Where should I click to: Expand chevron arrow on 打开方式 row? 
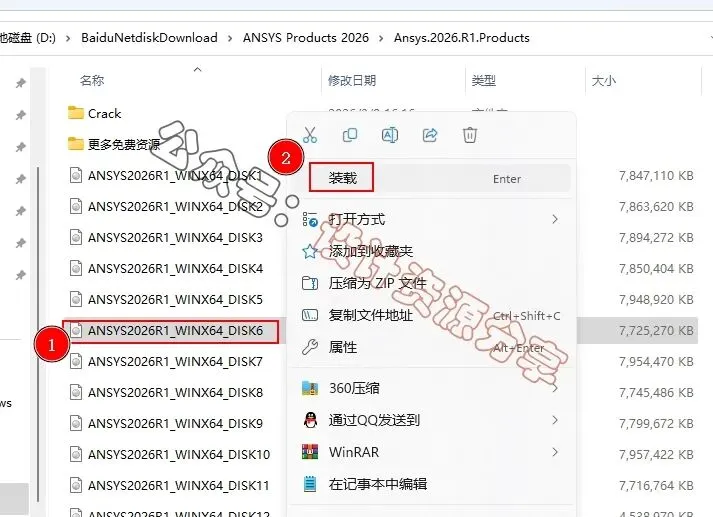(555, 220)
